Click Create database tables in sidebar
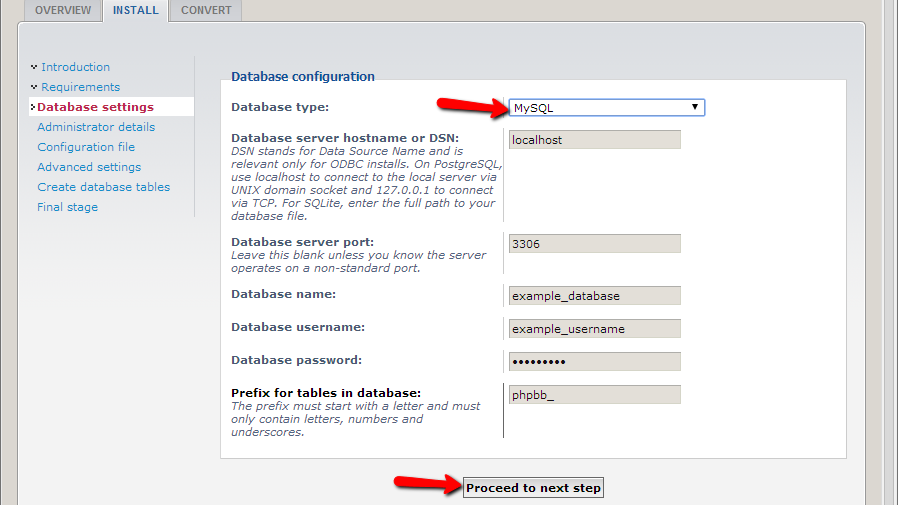The height and width of the screenshot is (505, 898). click(x=103, y=187)
